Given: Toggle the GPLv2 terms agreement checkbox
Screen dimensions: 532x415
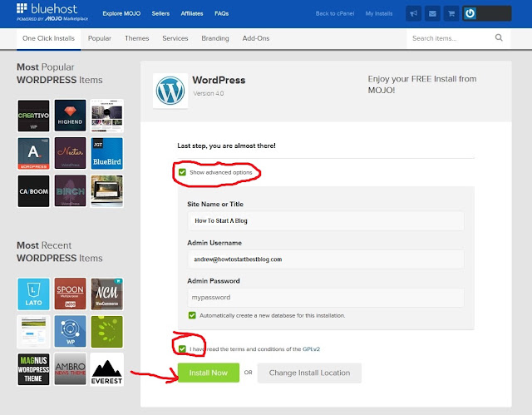Looking at the screenshot, I should [183, 348].
